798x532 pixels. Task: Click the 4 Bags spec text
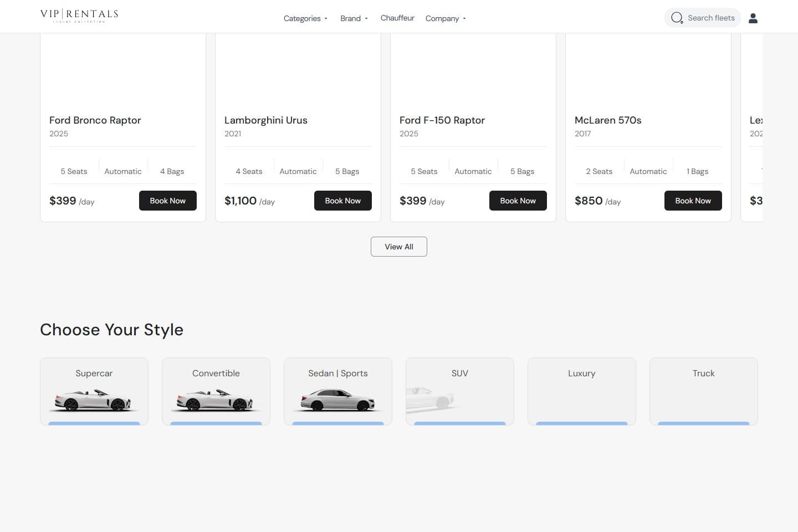click(172, 171)
